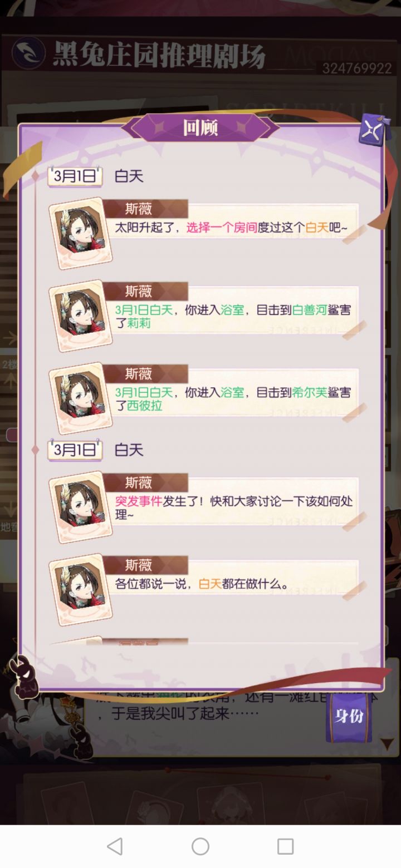Open Android recent apps square button
The width and height of the screenshot is (401, 868).
click(x=285, y=846)
